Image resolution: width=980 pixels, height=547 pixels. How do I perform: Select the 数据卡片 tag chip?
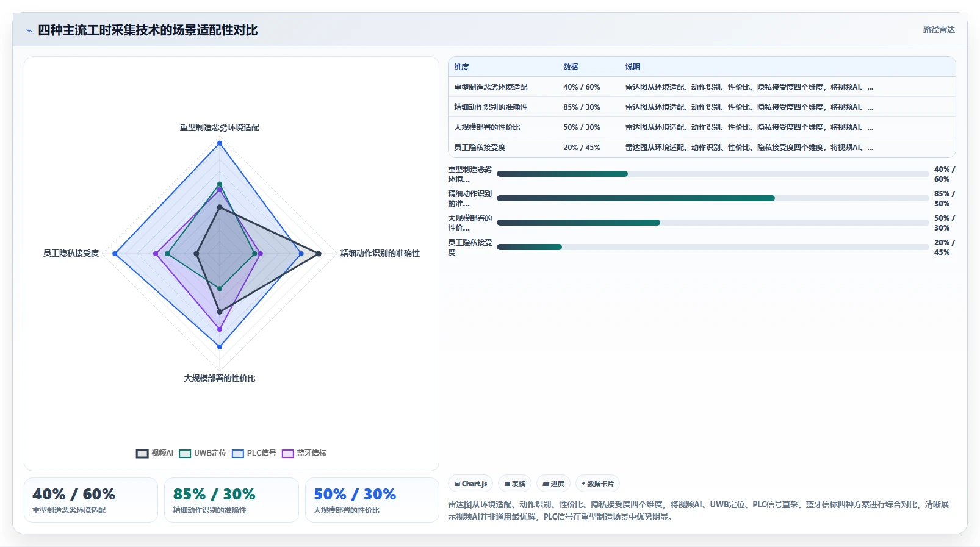tap(597, 484)
